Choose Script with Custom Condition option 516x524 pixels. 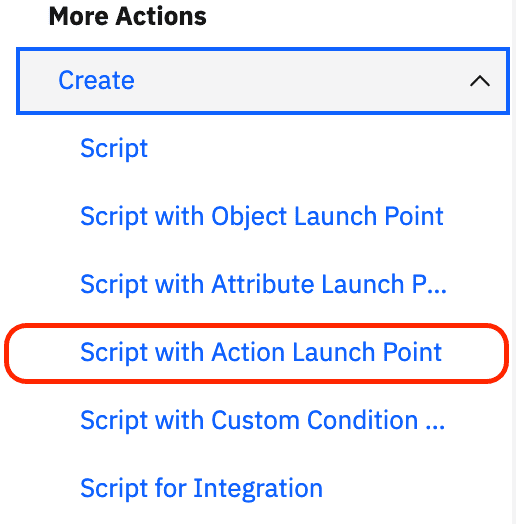point(263,420)
